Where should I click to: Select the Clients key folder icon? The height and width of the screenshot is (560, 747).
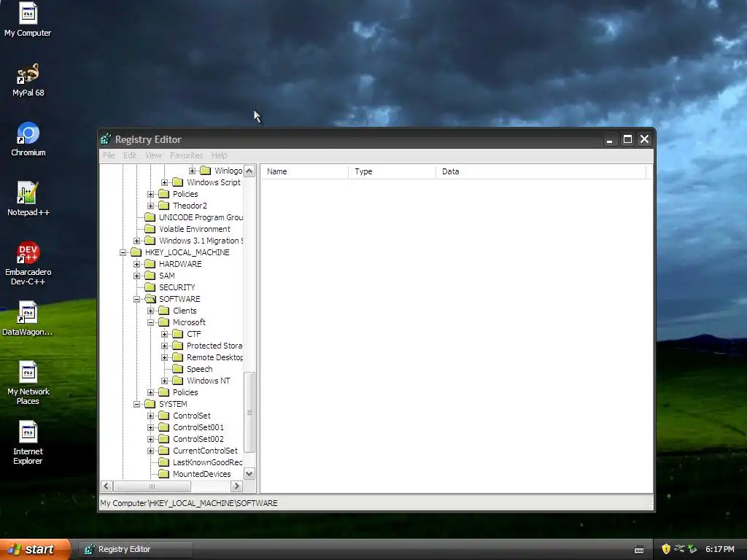[x=164, y=311]
